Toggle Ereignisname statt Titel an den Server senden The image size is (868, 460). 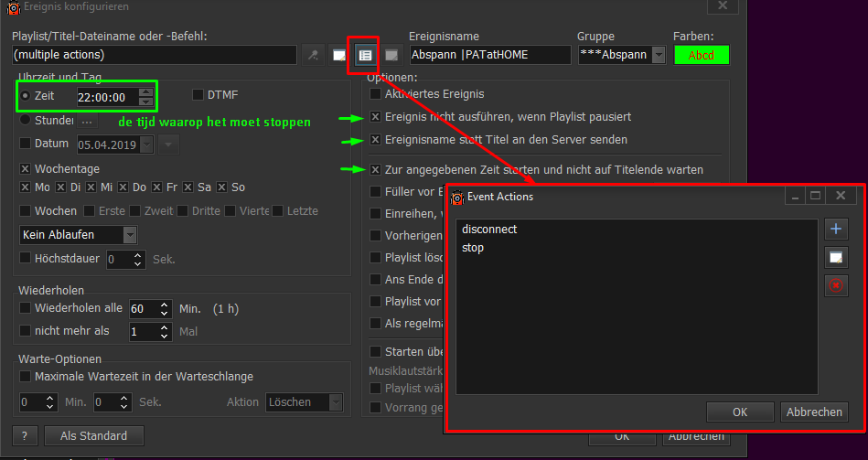pos(375,140)
